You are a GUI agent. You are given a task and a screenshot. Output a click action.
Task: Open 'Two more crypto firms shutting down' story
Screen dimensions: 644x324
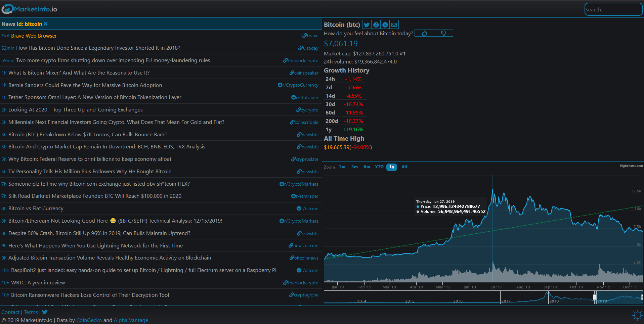113,60
